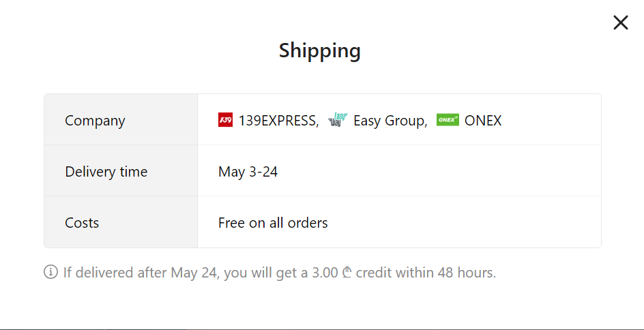Click the Delivery time row label

(106, 172)
